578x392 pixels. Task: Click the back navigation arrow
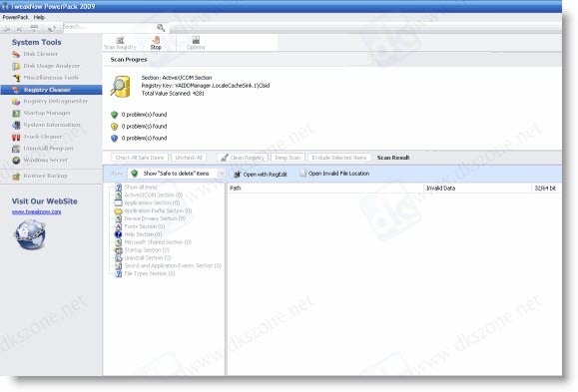[x=7, y=28]
